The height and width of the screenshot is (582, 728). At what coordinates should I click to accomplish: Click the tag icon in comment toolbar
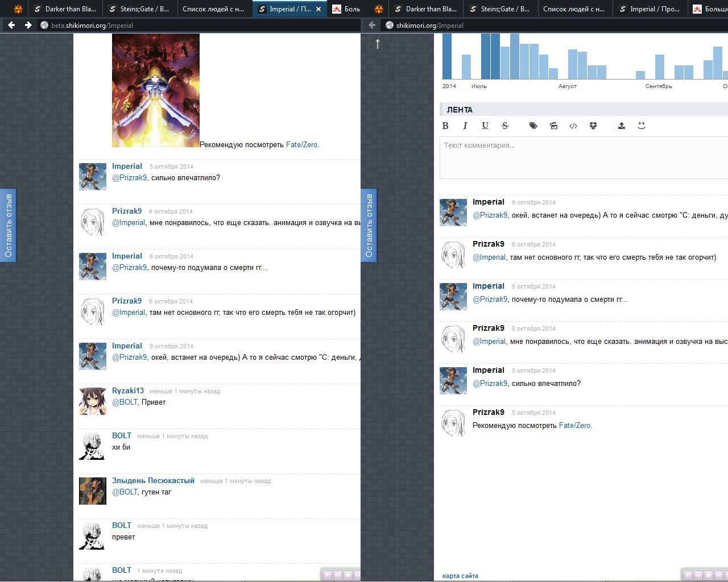[x=533, y=126]
